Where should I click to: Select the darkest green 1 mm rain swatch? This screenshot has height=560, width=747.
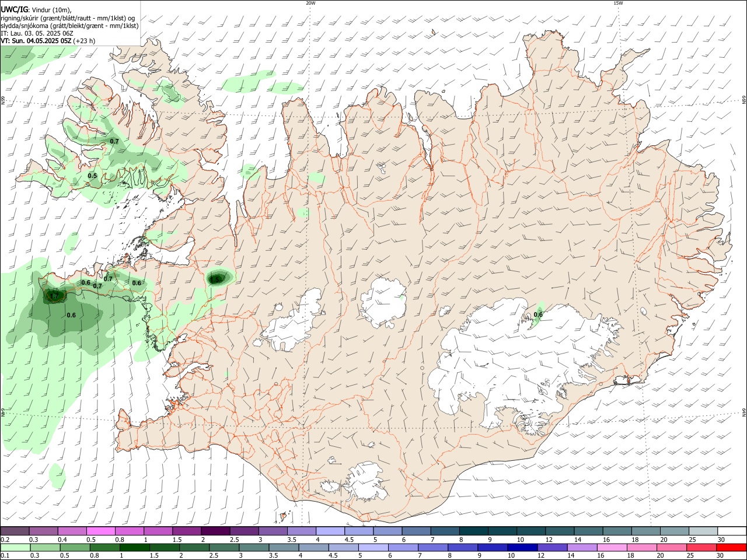134,547
